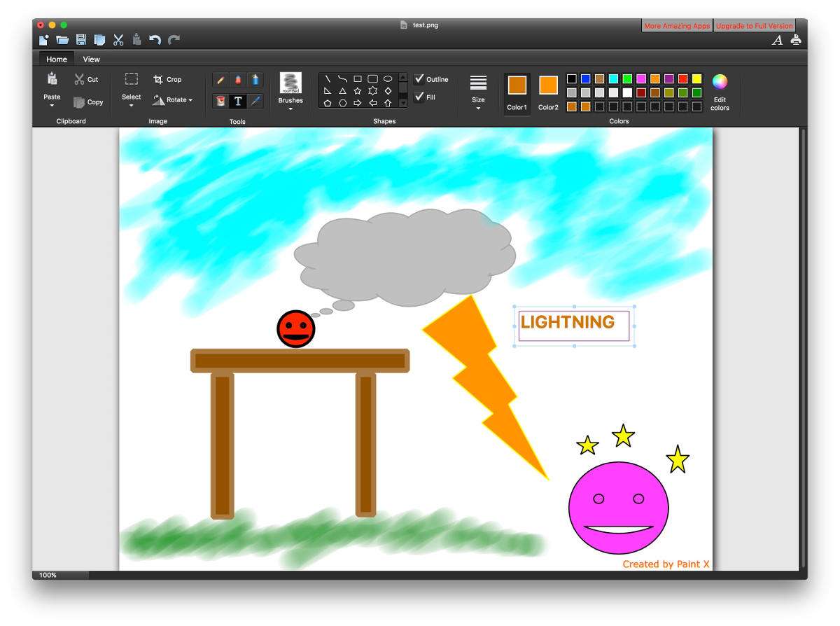Image resolution: width=840 pixels, height=626 pixels.
Task: Pick the cyan color swatch
Action: click(613, 79)
